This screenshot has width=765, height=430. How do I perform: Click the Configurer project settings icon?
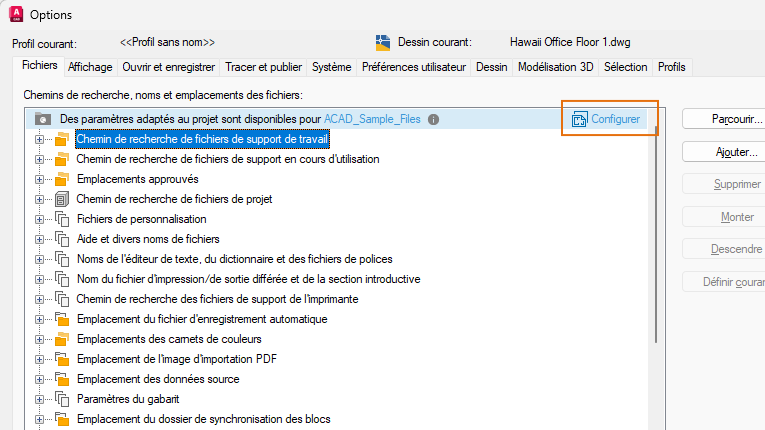[579, 119]
